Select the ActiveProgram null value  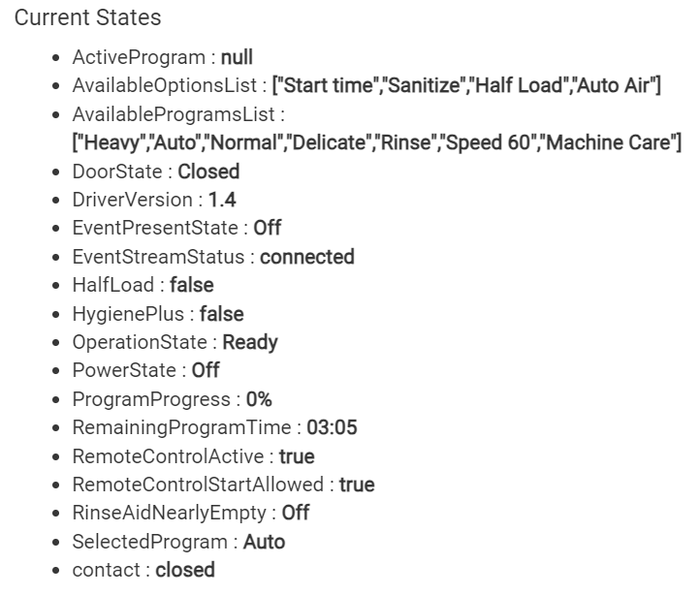pyautogui.click(x=238, y=57)
